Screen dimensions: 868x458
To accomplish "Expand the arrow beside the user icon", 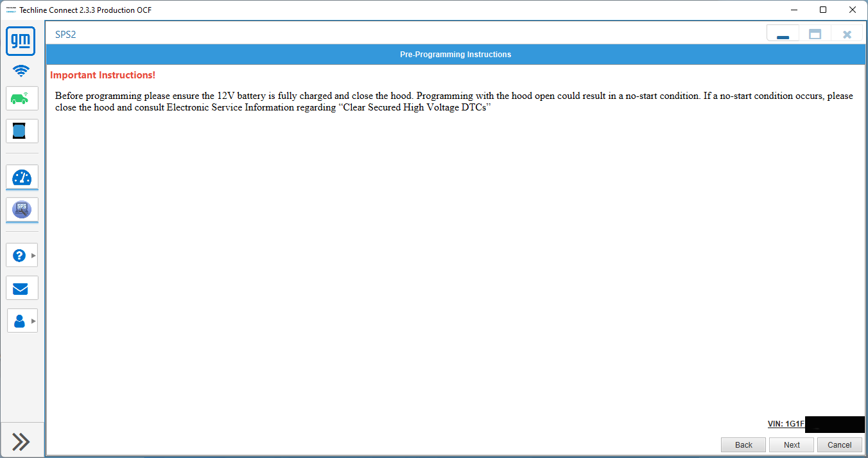I will [33, 321].
